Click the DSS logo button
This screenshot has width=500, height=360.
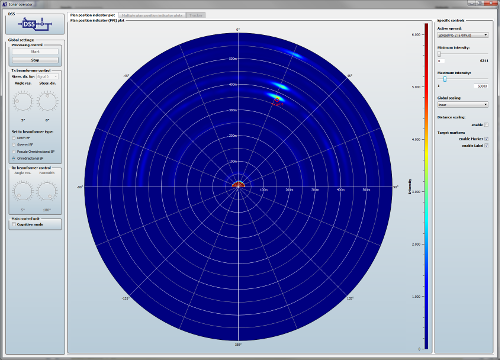tap(35, 24)
